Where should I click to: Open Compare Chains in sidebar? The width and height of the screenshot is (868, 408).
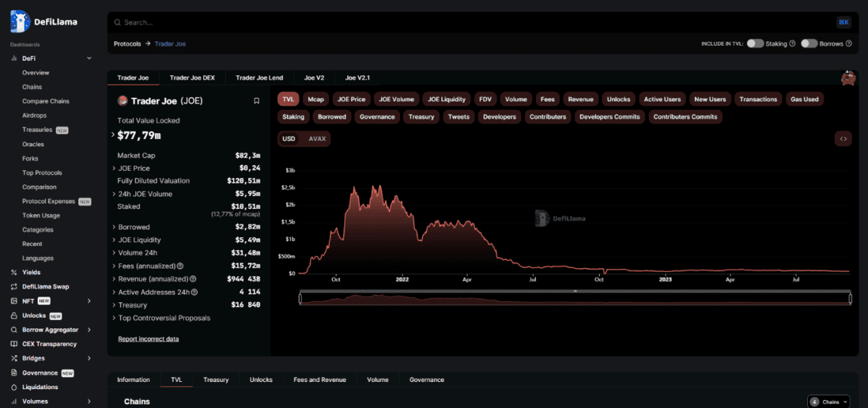pyautogui.click(x=46, y=101)
